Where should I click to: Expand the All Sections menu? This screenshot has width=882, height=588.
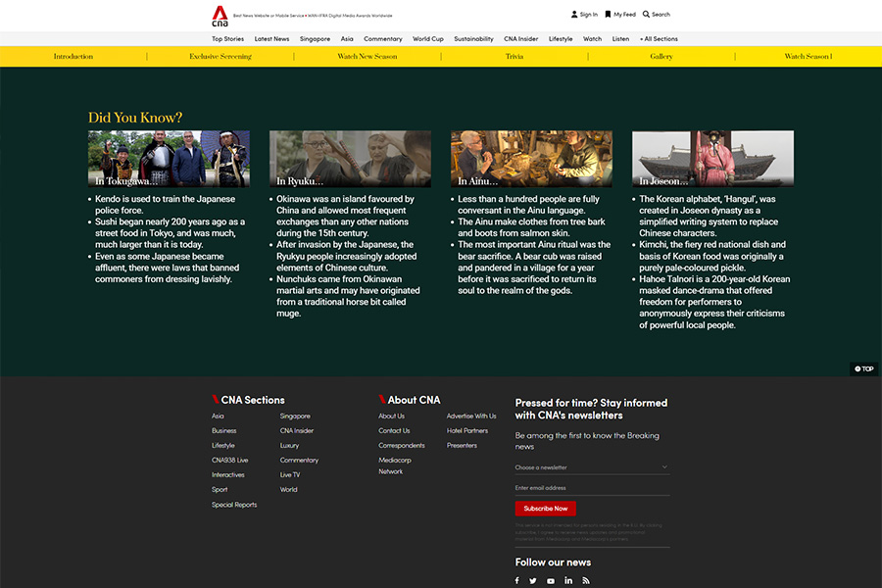(x=659, y=39)
